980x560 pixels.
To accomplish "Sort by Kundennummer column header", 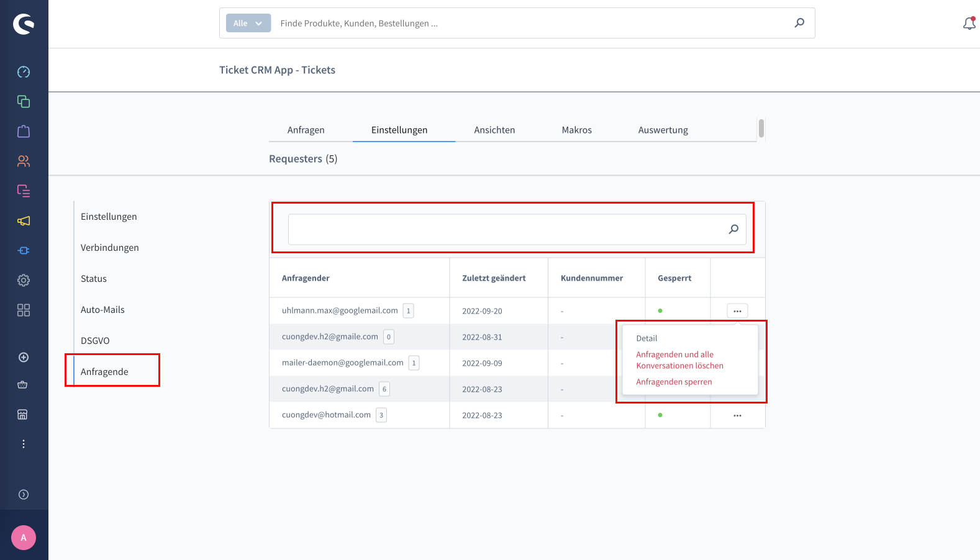I will (x=592, y=278).
